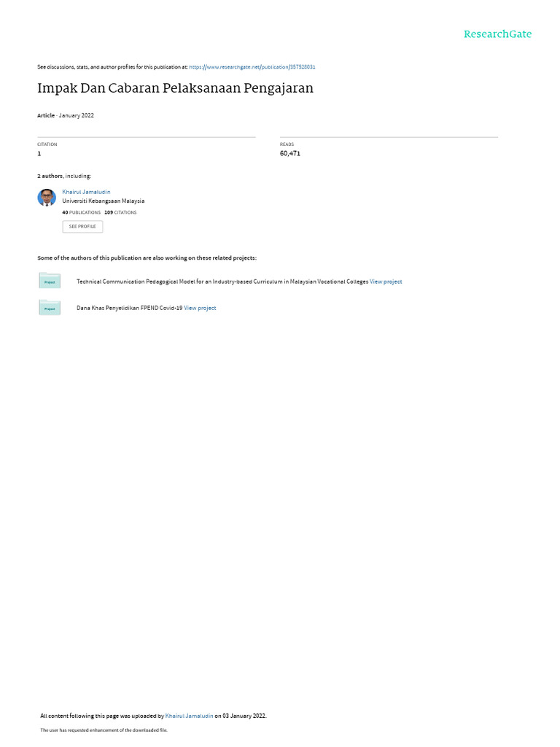The height and width of the screenshot is (747, 560).
Task: Click the article title Impak Dan Cabaran
Action: click(175, 88)
